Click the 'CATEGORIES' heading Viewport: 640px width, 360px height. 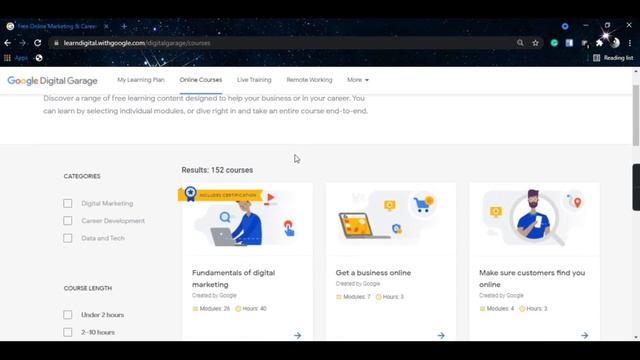pyautogui.click(x=82, y=176)
